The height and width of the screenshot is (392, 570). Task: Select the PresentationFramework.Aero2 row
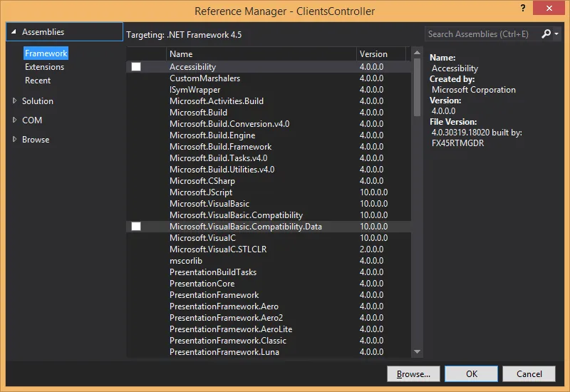tap(269, 317)
